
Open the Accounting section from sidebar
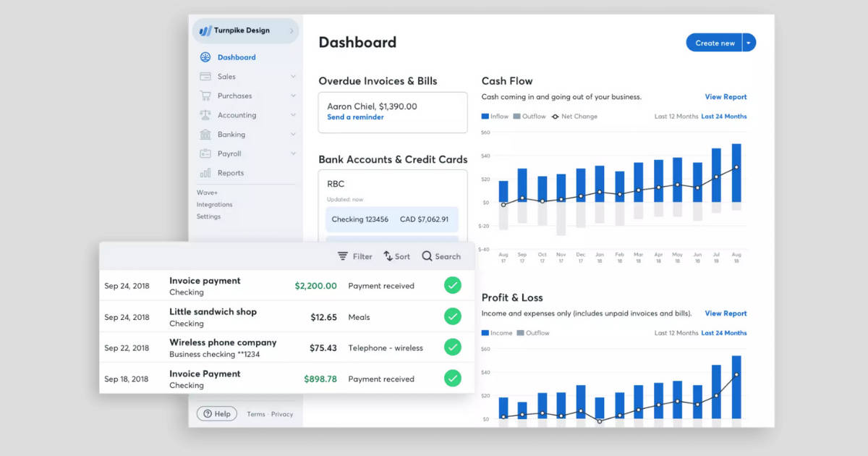(206, 114)
